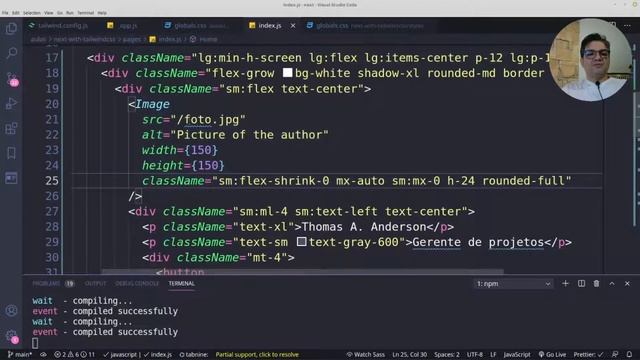The height and width of the screenshot is (360, 640).
Task: Open the Explorer view in activity bar
Action: (11, 29)
